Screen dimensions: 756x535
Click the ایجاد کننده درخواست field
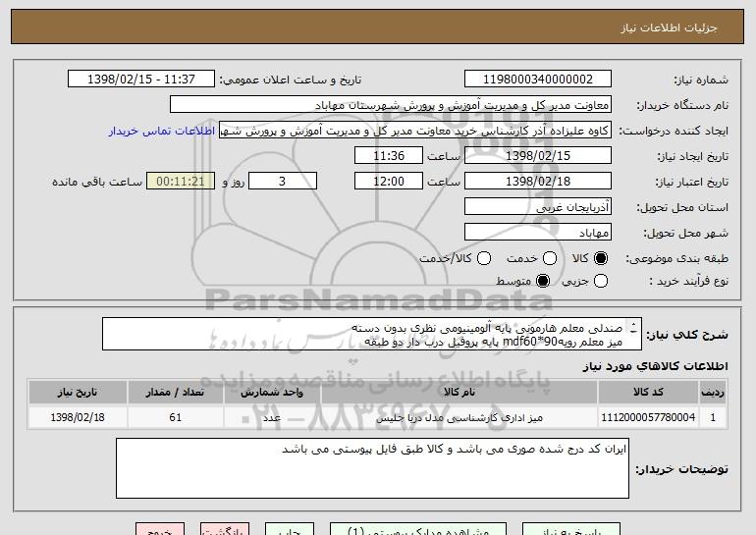pyautogui.click(x=415, y=131)
